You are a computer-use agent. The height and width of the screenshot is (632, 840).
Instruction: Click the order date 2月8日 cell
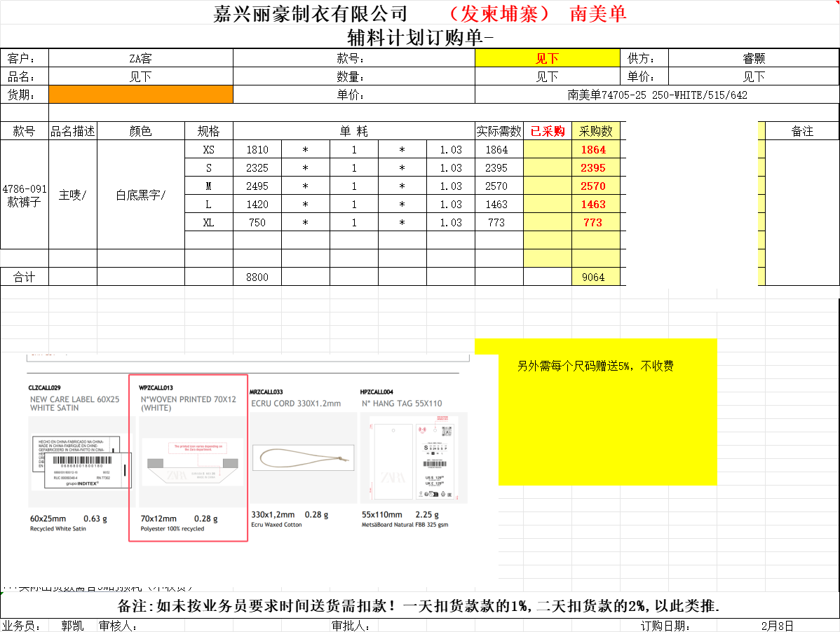[x=777, y=626]
